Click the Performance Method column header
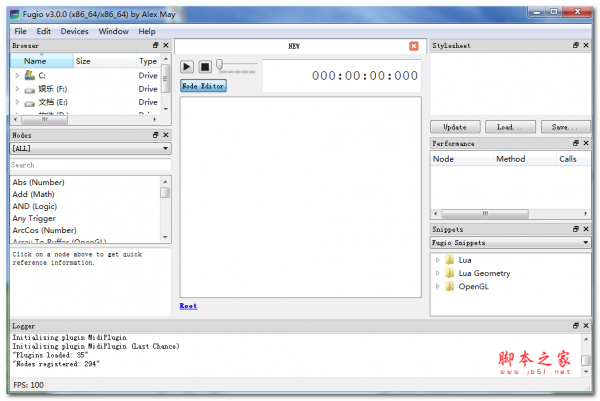Viewport: 600px width, 401px height. pos(524,159)
